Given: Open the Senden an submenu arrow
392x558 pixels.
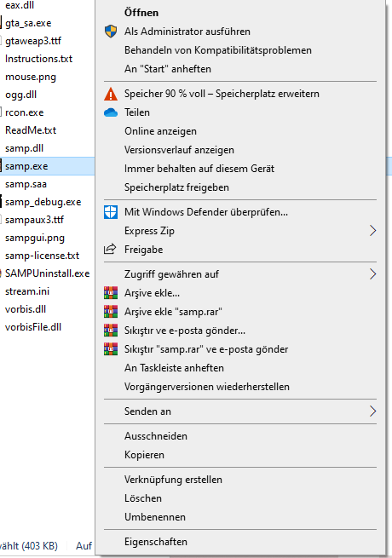Looking at the screenshot, I should [x=372, y=411].
